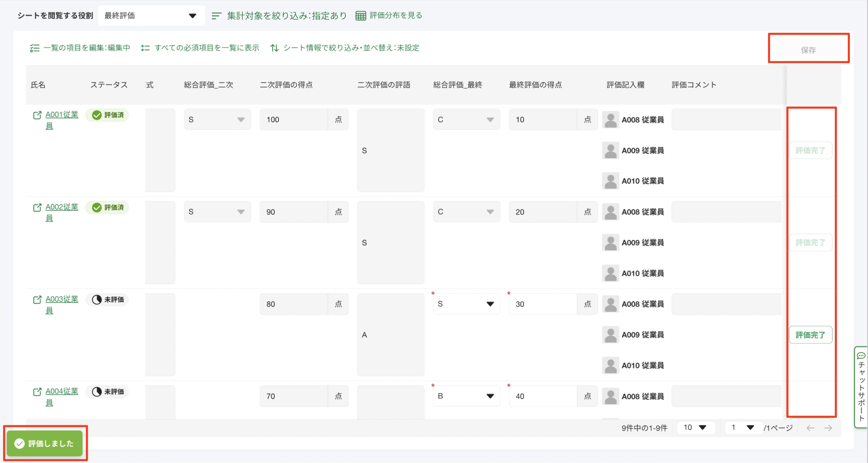
Task: Click the filter icon for 集計対象を絞り込み
Action: (x=216, y=16)
